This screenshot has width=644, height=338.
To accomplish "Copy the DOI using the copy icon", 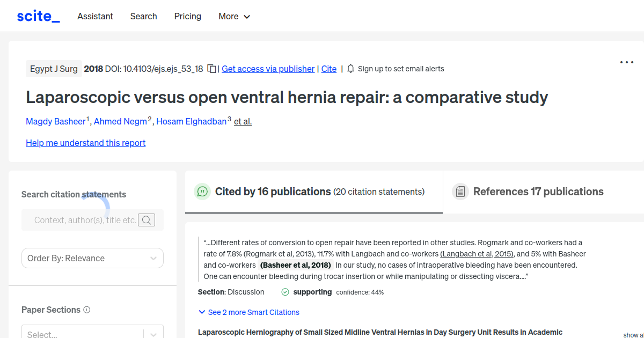I will click(211, 69).
